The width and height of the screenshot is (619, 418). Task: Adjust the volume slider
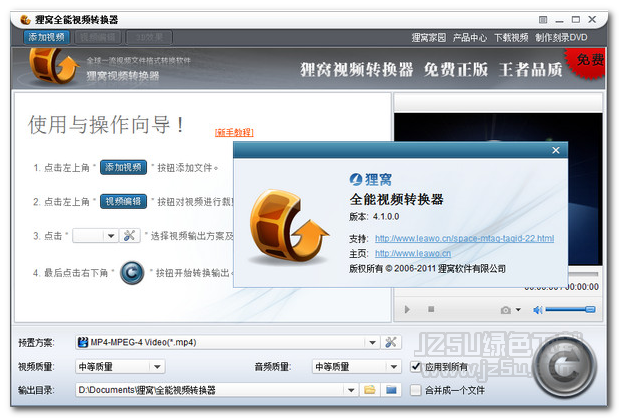(x=570, y=309)
